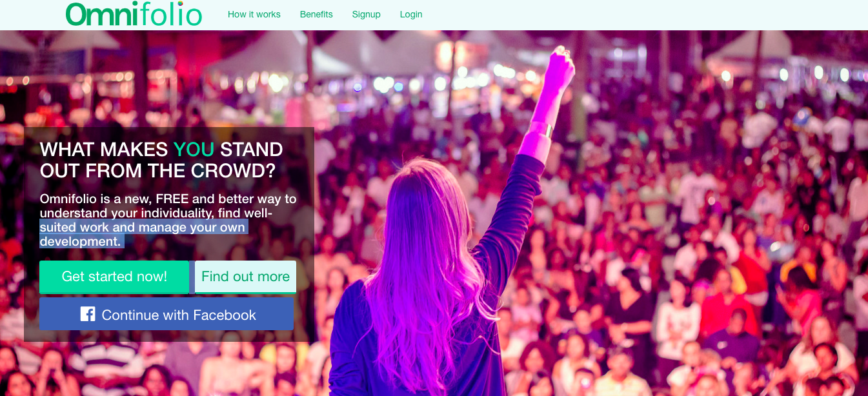Click the Facebook 'f' icon
This screenshot has width=868, height=396.
[88, 314]
